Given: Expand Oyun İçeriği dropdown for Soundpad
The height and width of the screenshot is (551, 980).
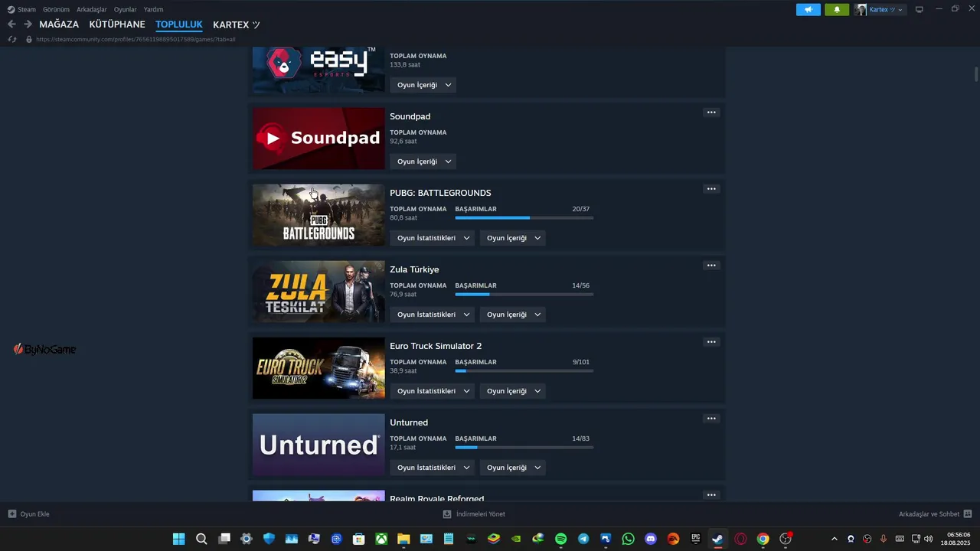Looking at the screenshot, I should (423, 161).
